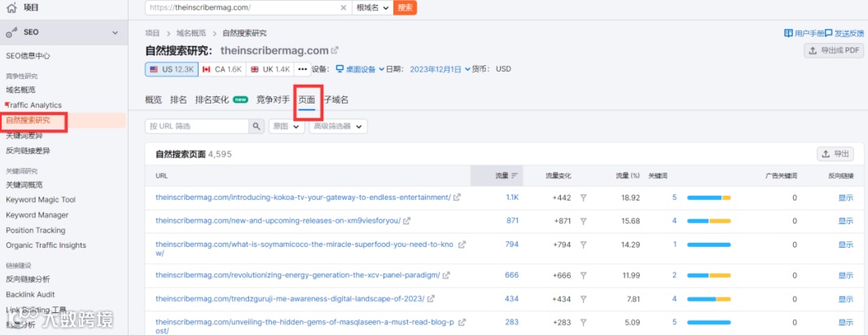Open introducing-kokoa-tv page link
Screen dimensions: 868x335
coord(303,197)
